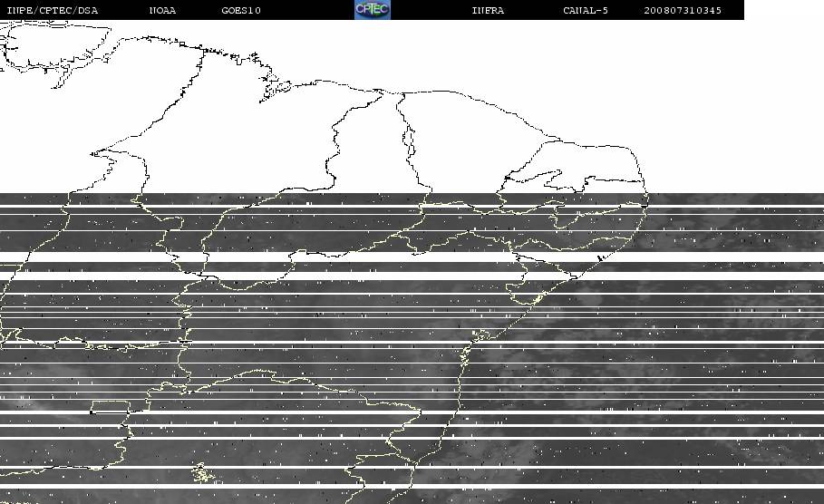Click the small rectangular Distrito Federal outline
Viewport: 824px width, 504px height.
[x=110, y=407]
